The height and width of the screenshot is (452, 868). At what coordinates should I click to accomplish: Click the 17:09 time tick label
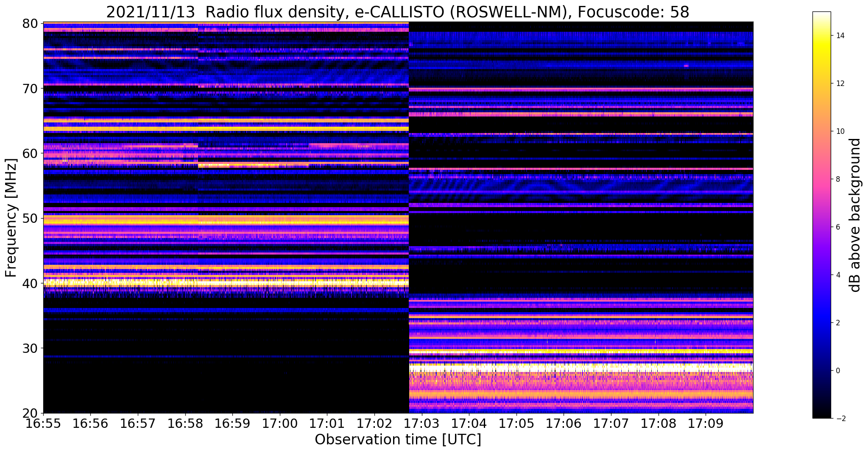tap(706, 423)
